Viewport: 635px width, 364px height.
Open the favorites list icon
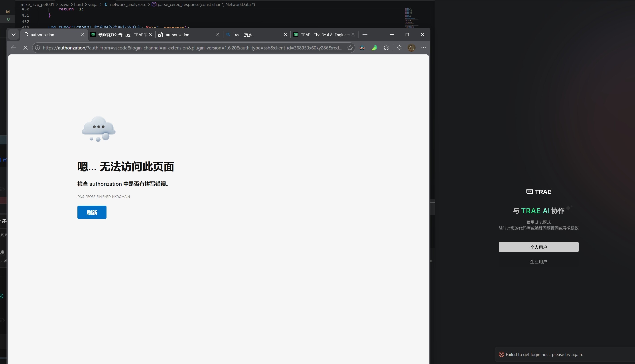click(x=400, y=48)
